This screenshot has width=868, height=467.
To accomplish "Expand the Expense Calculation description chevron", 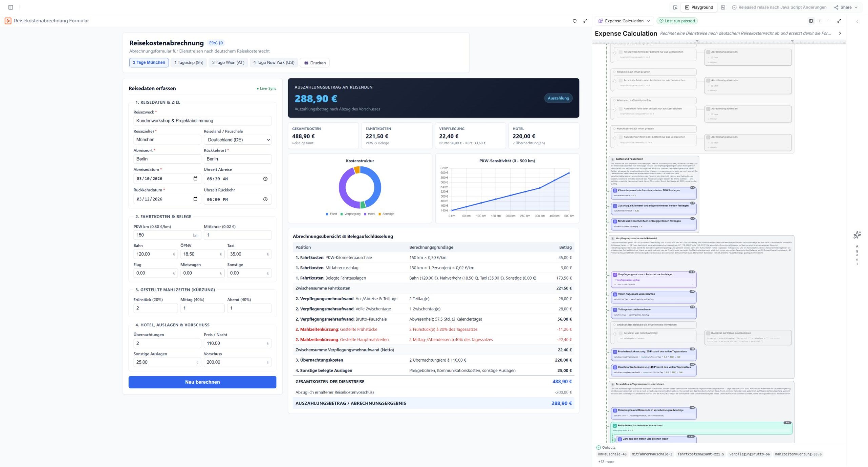I will [840, 33].
